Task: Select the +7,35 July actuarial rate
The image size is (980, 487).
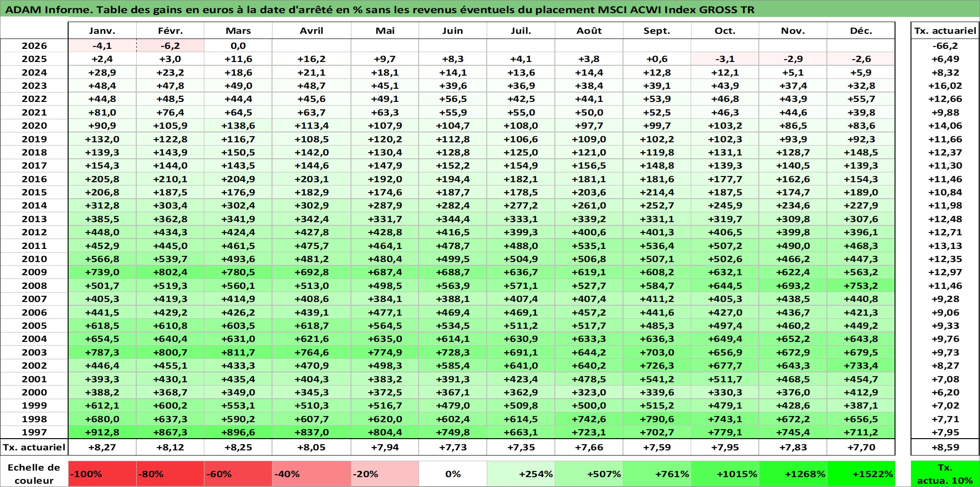Action: click(x=521, y=447)
